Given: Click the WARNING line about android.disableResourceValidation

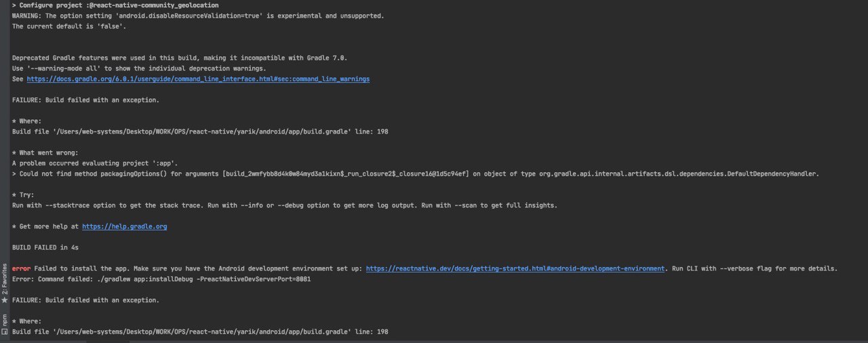Looking at the screenshot, I should 198,16.
